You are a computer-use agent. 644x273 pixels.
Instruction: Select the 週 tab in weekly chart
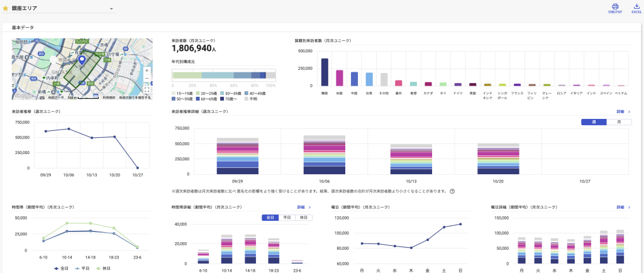point(594,122)
